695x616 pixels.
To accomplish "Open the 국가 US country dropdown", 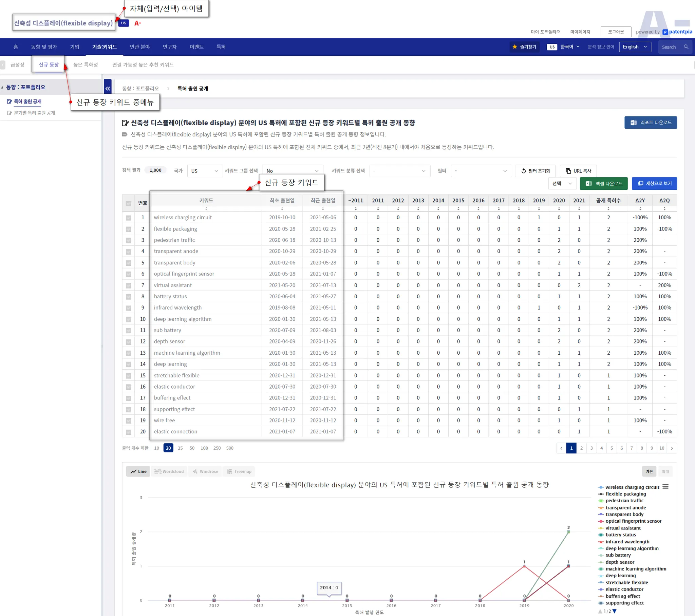I will [x=205, y=171].
